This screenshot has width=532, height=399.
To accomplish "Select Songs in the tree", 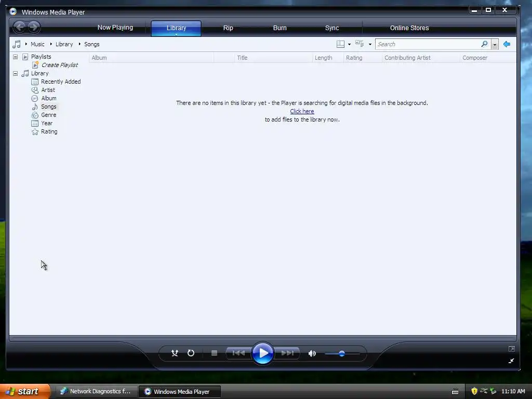I will point(48,107).
